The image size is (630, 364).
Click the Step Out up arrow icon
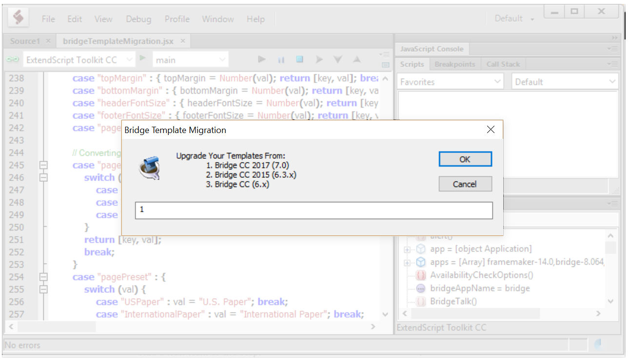[x=357, y=59]
